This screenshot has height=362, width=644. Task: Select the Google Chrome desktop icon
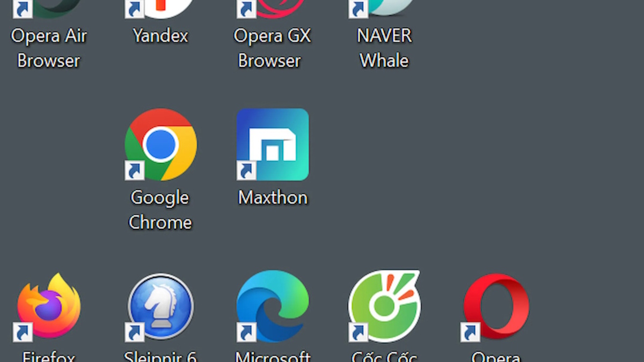160,144
